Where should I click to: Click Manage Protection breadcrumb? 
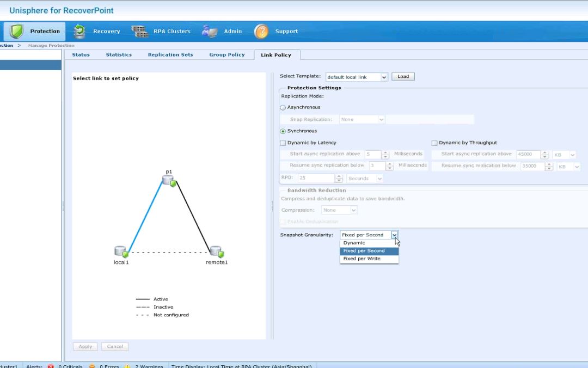coord(51,45)
